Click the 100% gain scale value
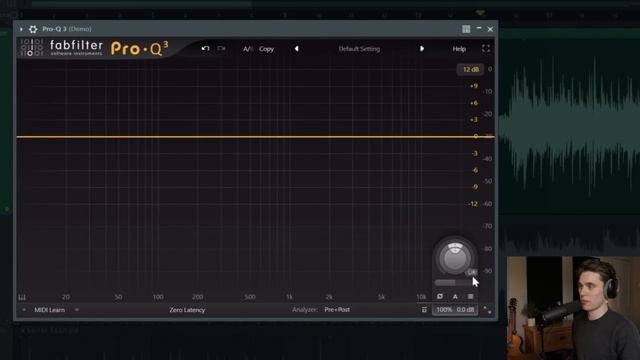640x360 pixels. pyautogui.click(x=444, y=310)
